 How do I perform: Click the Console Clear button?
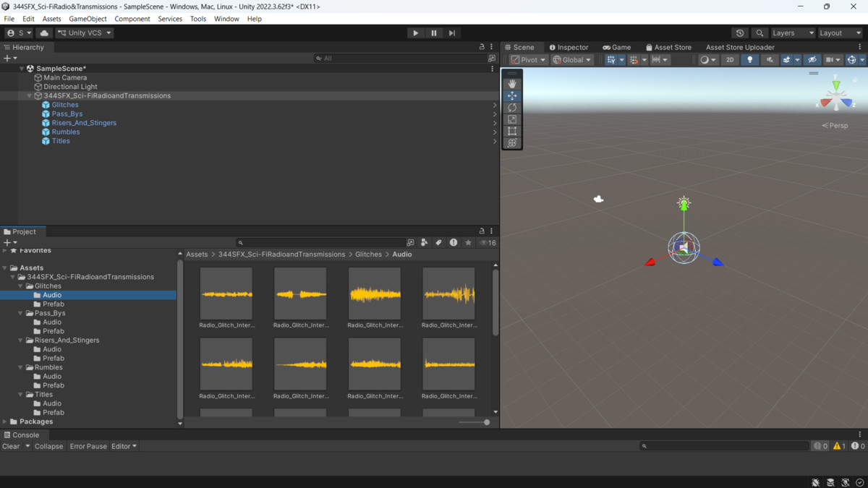[11, 446]
